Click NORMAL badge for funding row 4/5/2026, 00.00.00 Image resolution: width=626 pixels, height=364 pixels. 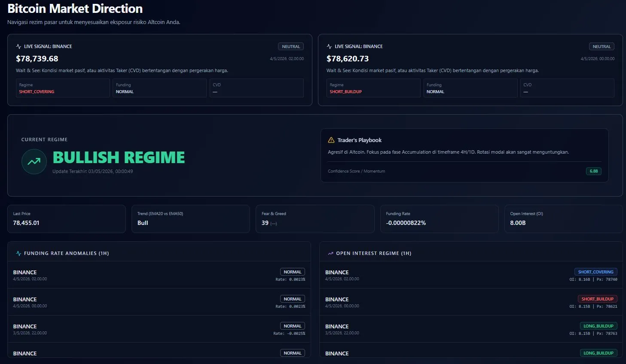click(x=293, y=299)
